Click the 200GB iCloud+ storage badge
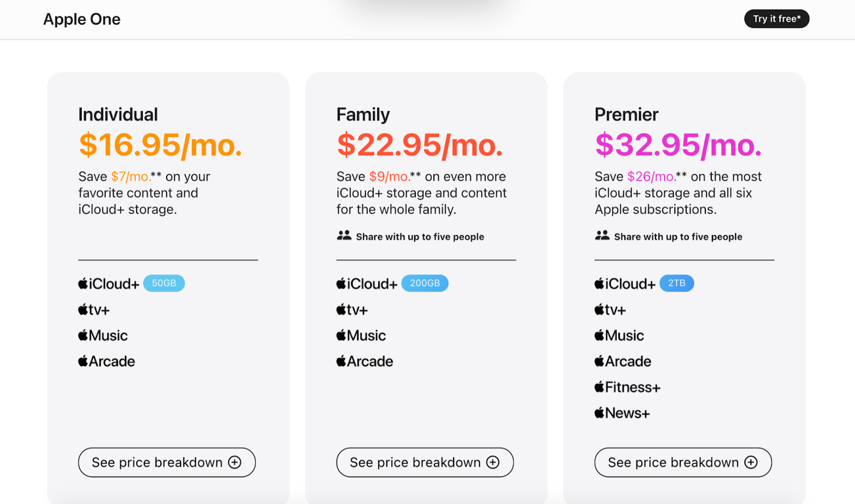 tap(425, 283)
